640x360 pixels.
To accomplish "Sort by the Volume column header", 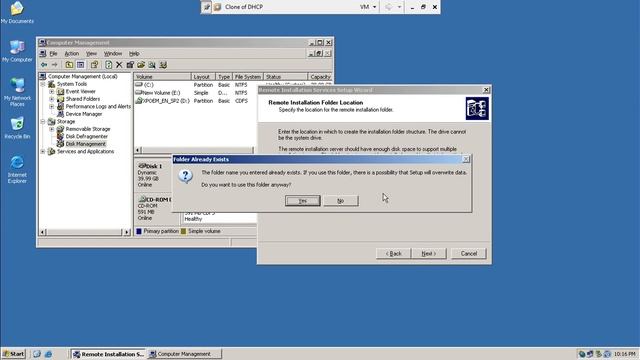I will (162, 77).
